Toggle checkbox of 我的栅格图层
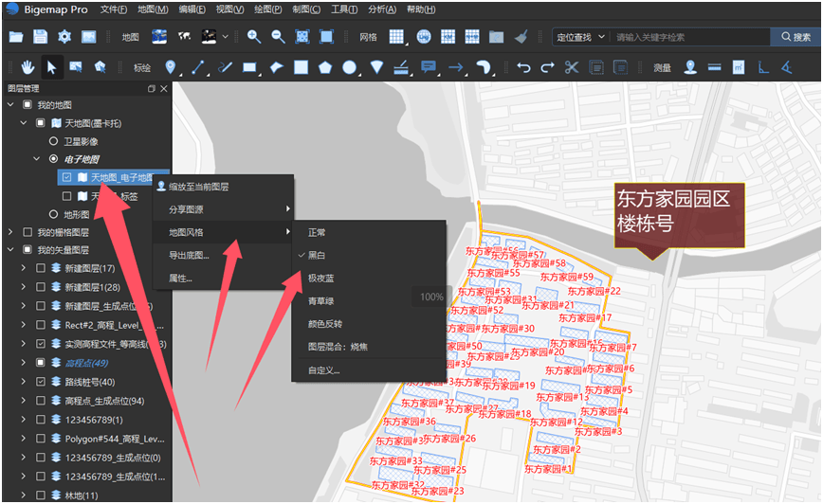The image size is (823, 504). pos(27,232)
